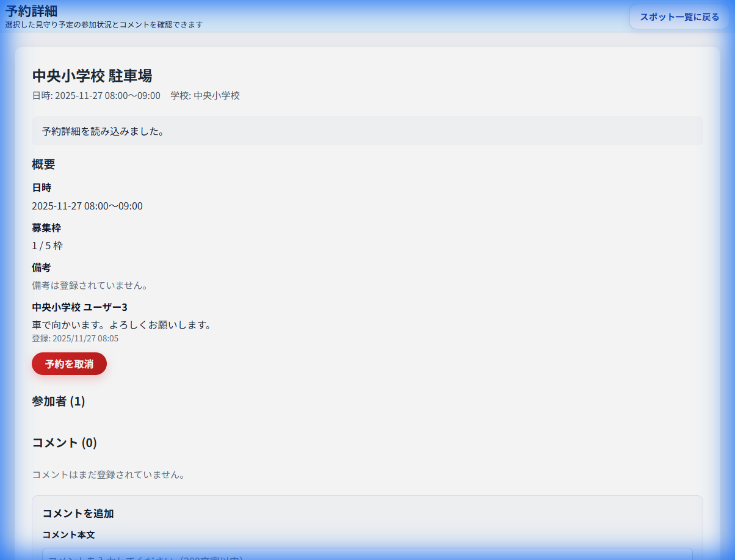Click the 中央小学校 駐車場 heading
Viewport: 735px width, 560px height.
pyautogui.click(x=93, y=76)
